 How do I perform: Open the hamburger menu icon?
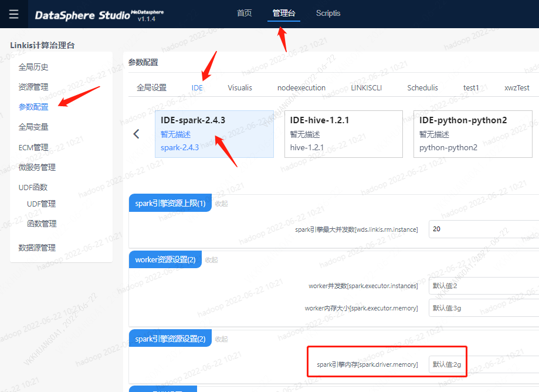pos(13,14)
